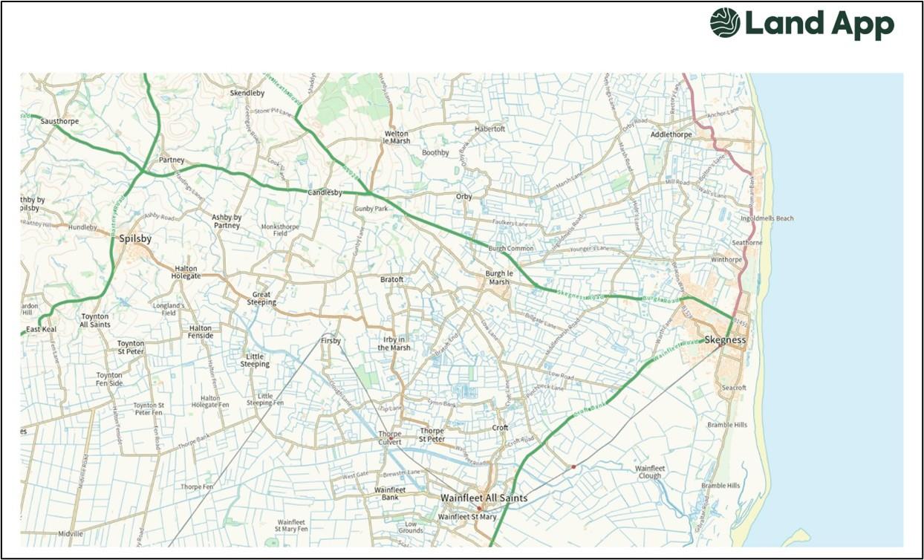Image resolution: width=924 pixels, height=560 pixels.
Task: Click the Midville label
Action: click(71, 534)
